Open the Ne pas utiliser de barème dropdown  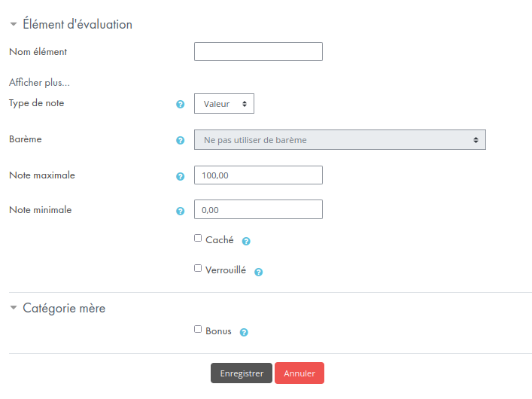tap(339, 139)
